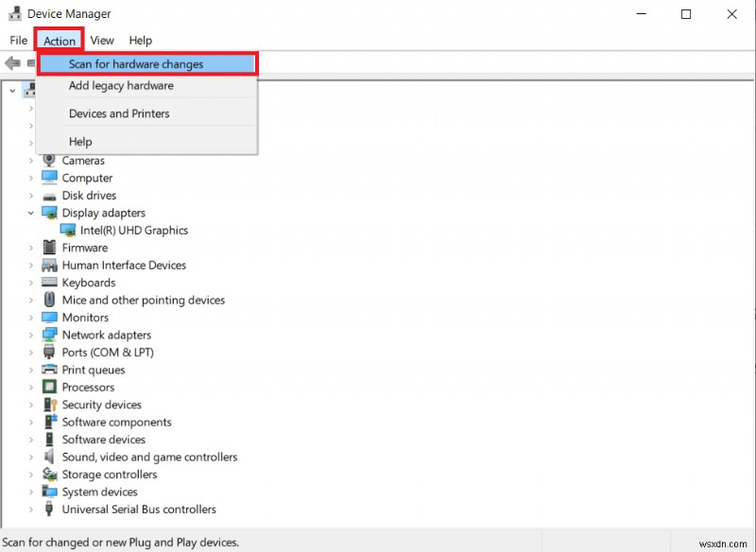Image resolution: width=756 pixels, height=552 pixels.
Task: Minimize the Device Manager window
Action: click(x=642, y=14)
